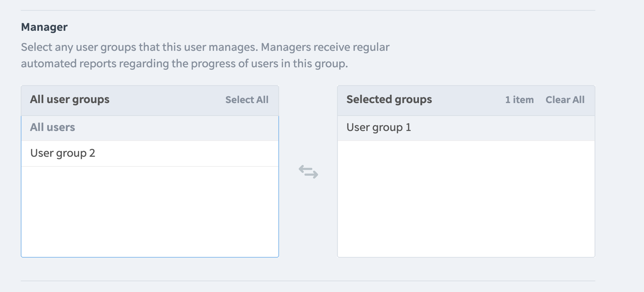Select User group 2 in the list
The height and width of the screenshot is (292, 644).
coord(150,154)
